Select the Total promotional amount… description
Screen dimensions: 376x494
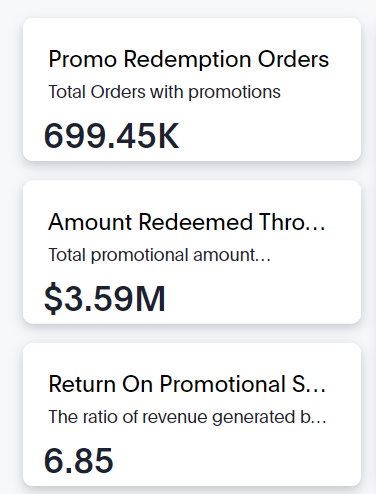[x=159, y=255]
